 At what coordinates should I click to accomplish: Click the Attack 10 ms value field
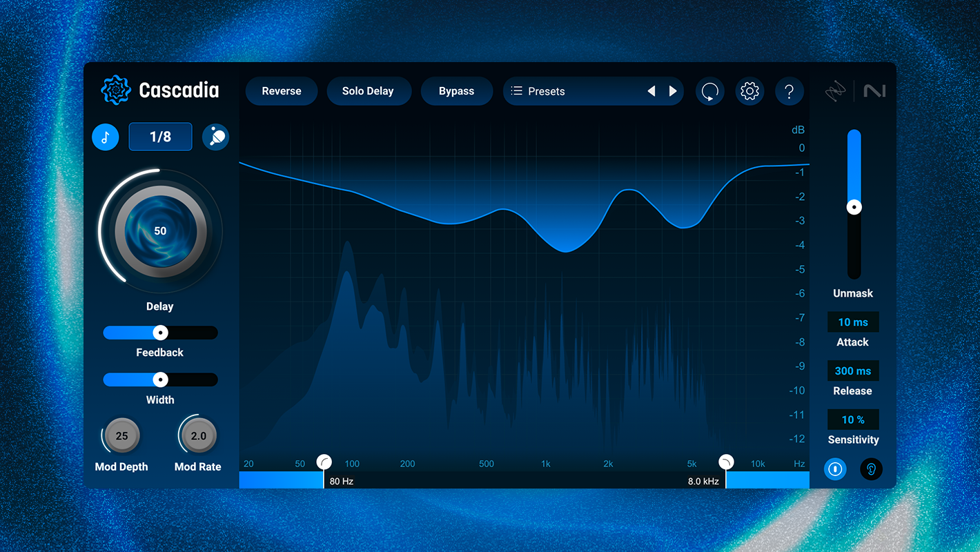pyautogui.click(x=853, y=322)
